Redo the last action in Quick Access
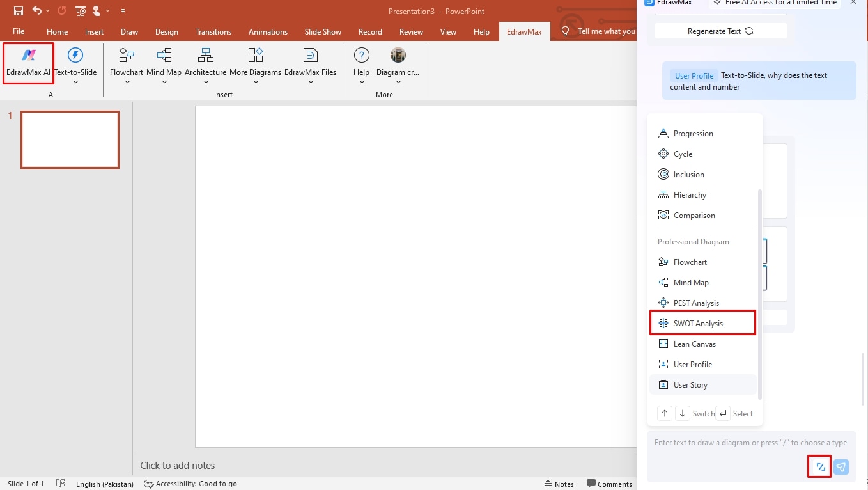The width and height of the screenshot is (868, 490). [x=61, y=11]
